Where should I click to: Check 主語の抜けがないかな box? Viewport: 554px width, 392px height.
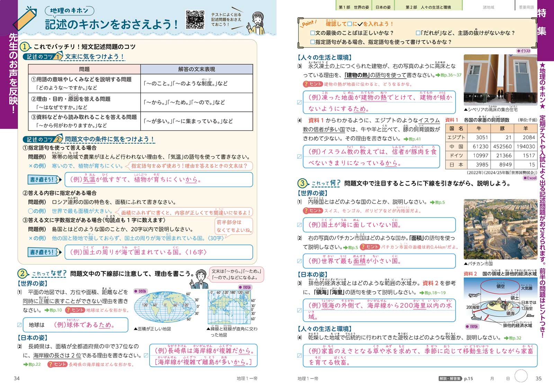coord(418,33)
